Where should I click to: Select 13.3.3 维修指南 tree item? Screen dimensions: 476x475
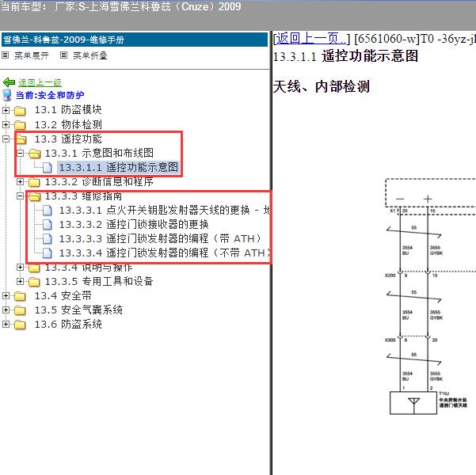(83, 196)
